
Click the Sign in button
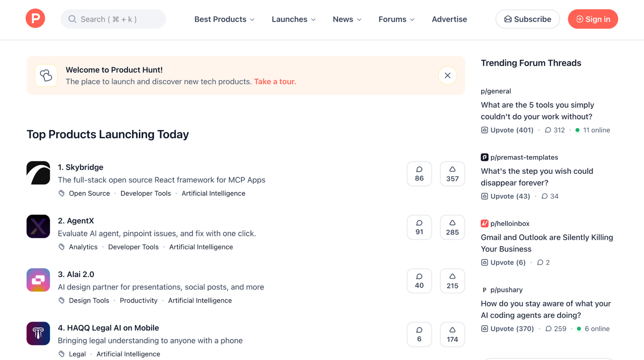592,19
